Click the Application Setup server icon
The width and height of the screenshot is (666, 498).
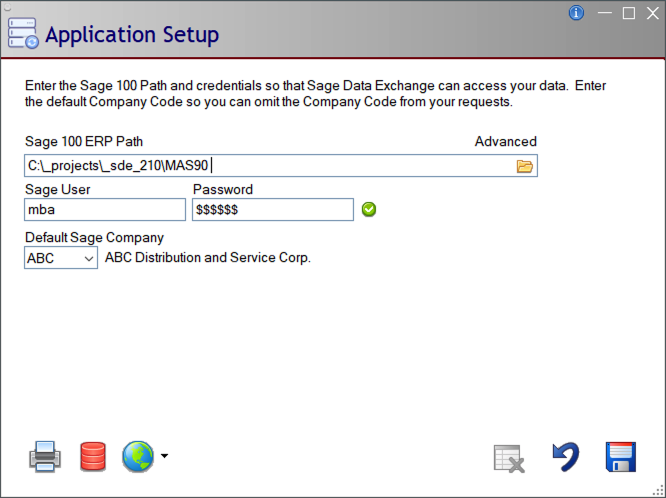[22, 35]
